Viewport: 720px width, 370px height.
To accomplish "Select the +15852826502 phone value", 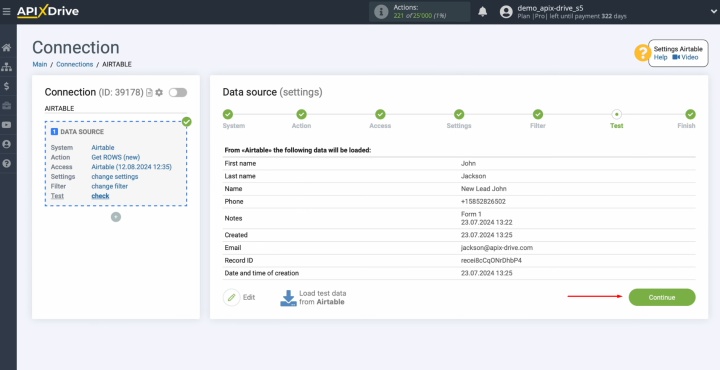I will (483, 202).
